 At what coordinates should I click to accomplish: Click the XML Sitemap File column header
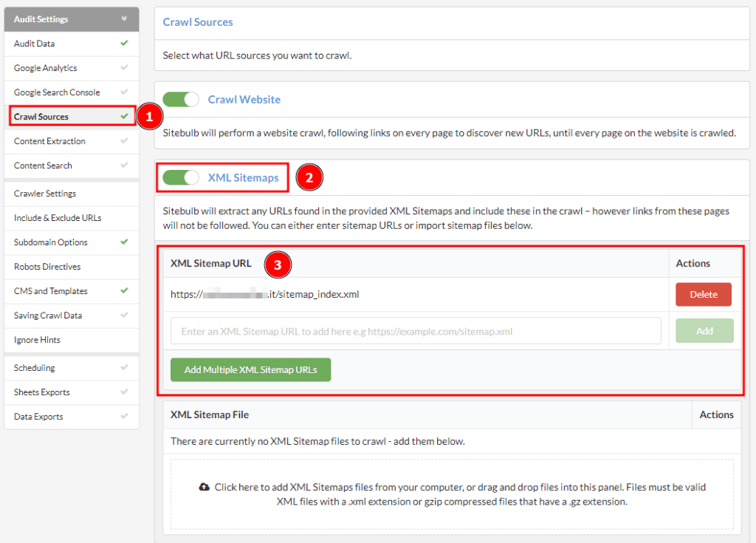(210, 414)
